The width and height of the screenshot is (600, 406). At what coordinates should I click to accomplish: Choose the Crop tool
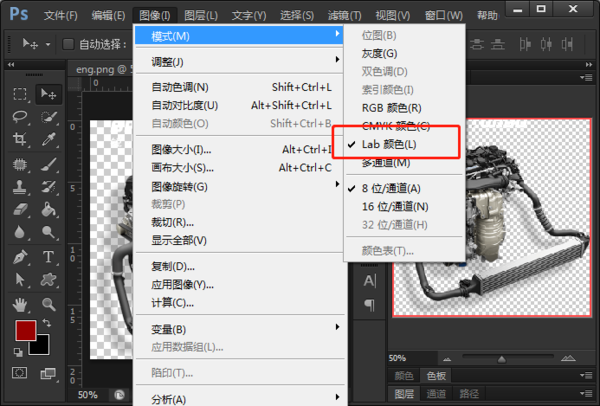click(19, 140)
